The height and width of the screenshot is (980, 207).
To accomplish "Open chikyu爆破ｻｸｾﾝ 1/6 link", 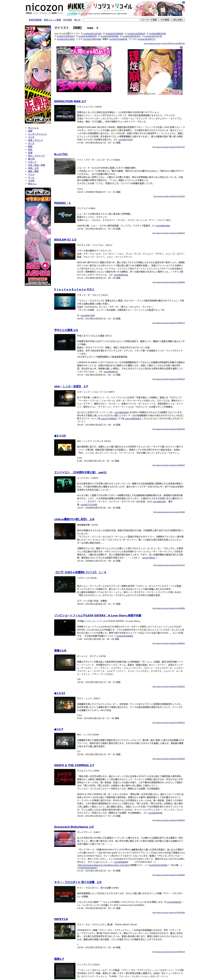I will [x=74, y=519].
